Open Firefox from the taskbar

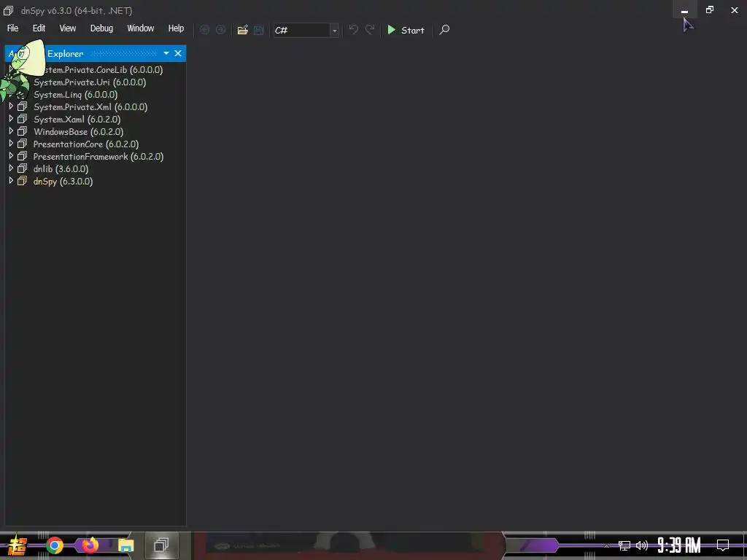point(90,545)
